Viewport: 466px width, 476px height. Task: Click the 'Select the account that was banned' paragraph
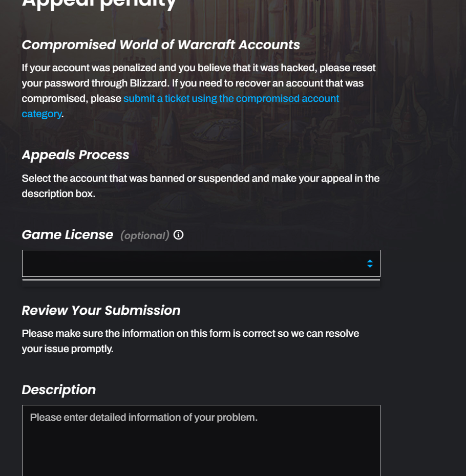[x=200, y=179]
